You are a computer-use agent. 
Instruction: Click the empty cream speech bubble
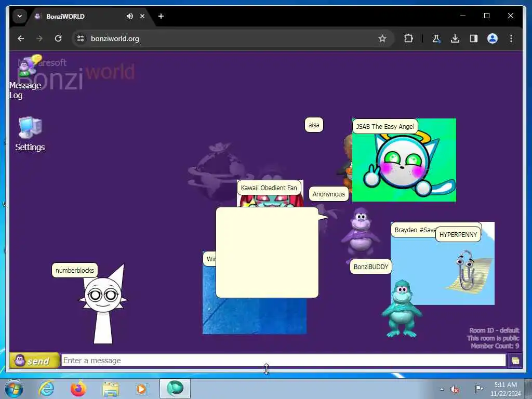click(x=267, y=252)
